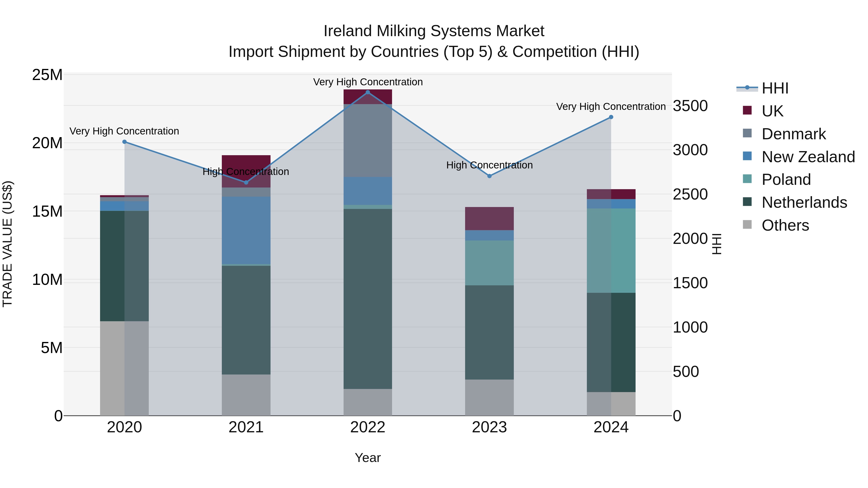
Task: Click the 2023 Others bar segment
Action: (489, 398)
